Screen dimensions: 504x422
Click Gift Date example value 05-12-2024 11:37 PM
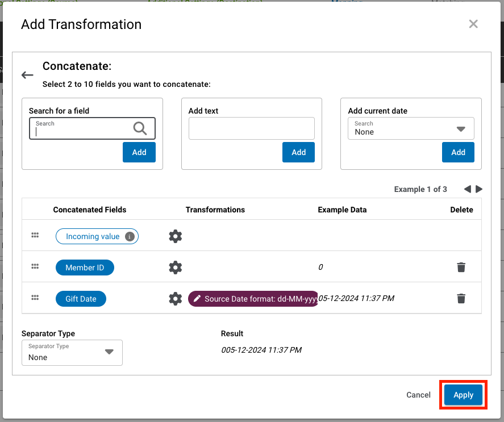pyautogui.click(x=356, y=298)
